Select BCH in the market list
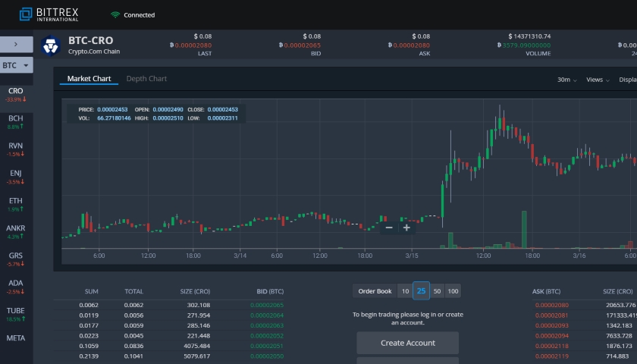The height and width of the screenshot is (364, 637). point(16,122)
